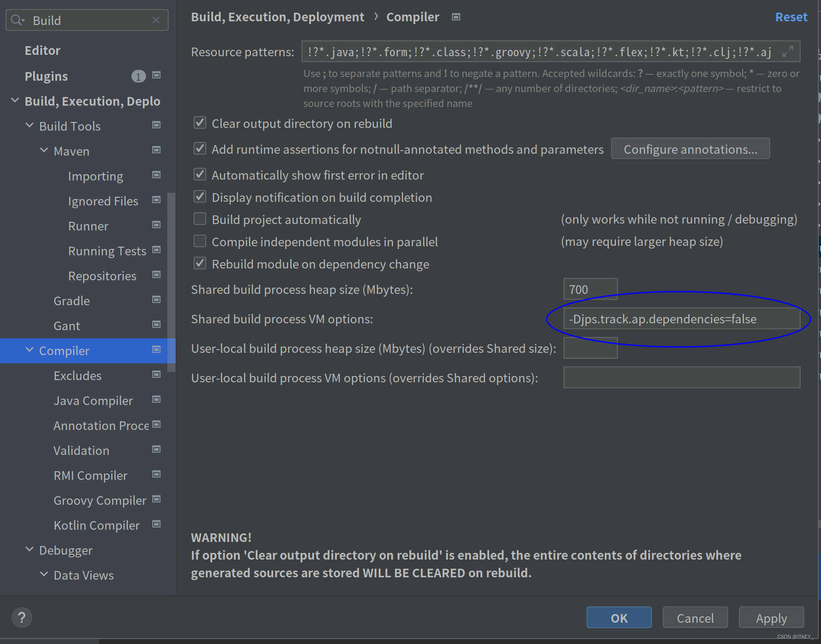Click the project-level icon beside Validation
Screen dimensions: 821x644
[156, 449]
